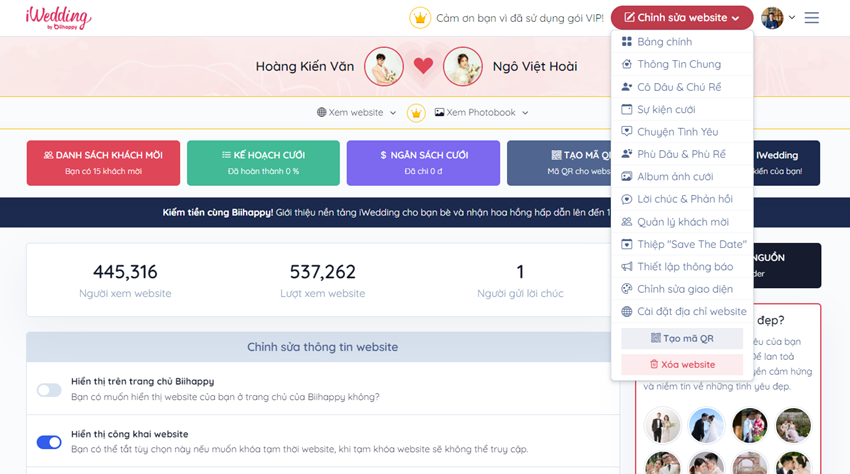Disable Hiển thị công khai website switch

(x=49, y=442)
